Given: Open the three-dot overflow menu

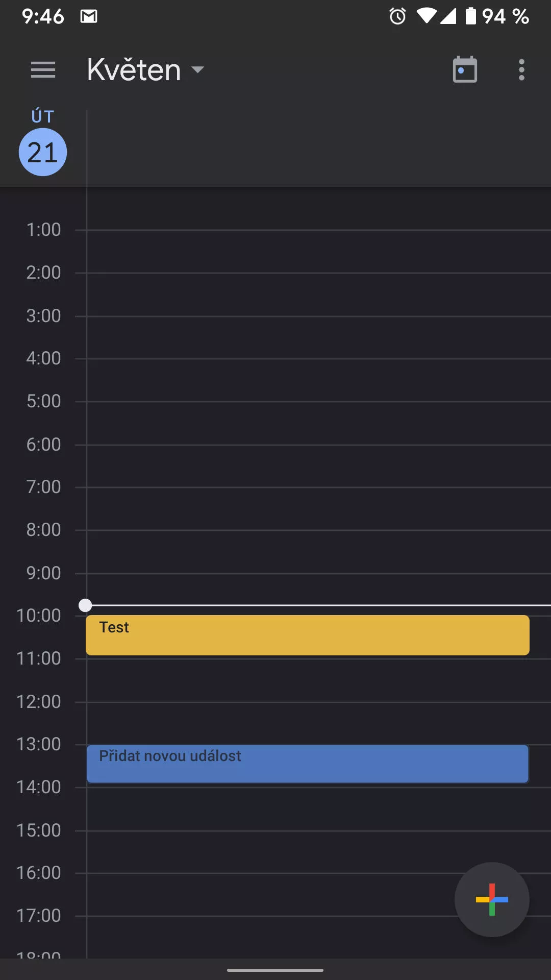Looking at the screenshot, I should [x=521, y=70].
